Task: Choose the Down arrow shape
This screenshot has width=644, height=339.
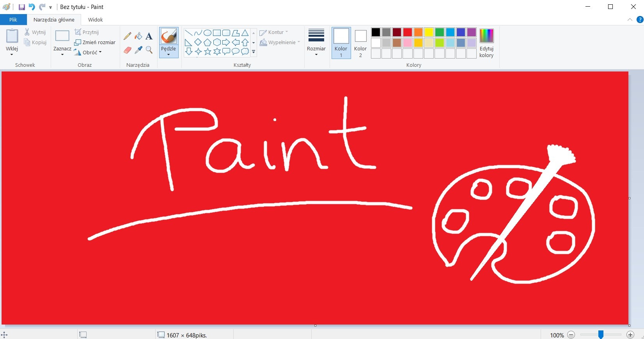Action: tap(189, 52)
